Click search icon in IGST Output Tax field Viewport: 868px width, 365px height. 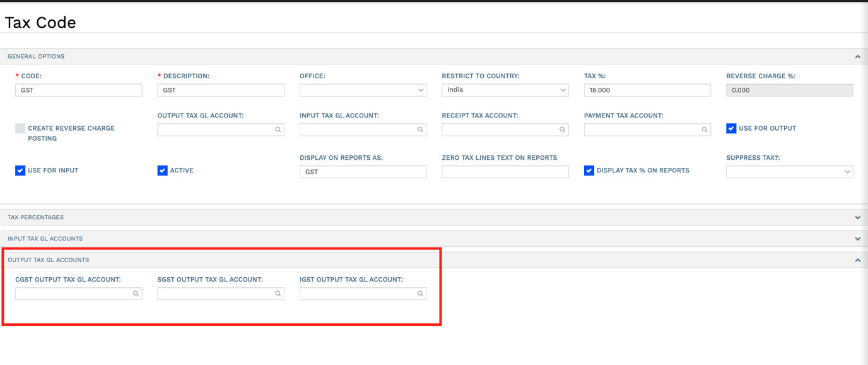point(420,294)
